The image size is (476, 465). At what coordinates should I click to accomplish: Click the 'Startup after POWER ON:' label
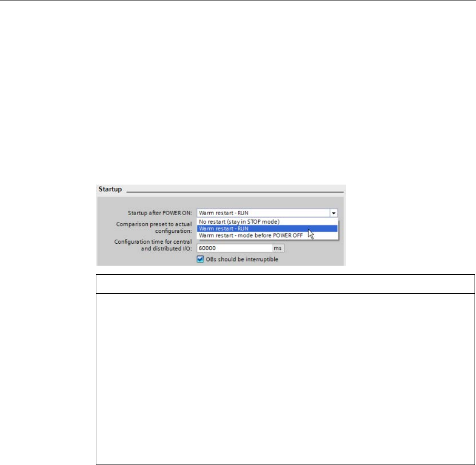click(x=160, y=213)
